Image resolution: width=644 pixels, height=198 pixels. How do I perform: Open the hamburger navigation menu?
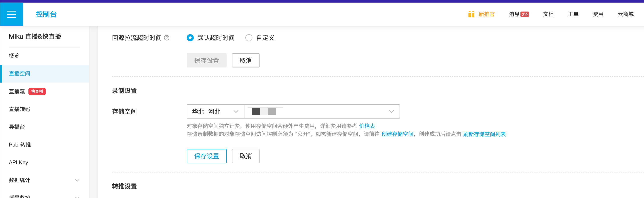[x=12, y=14]
